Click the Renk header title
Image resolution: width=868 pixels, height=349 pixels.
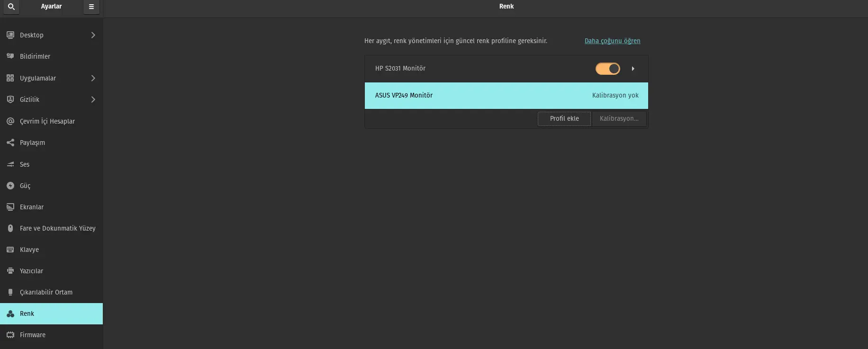tap(506, 6)
